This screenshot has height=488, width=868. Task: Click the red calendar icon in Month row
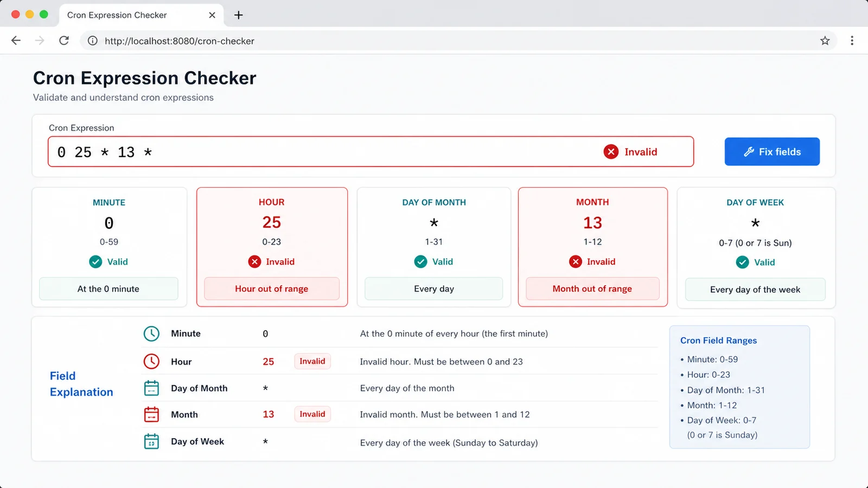[x=151, y=414]
